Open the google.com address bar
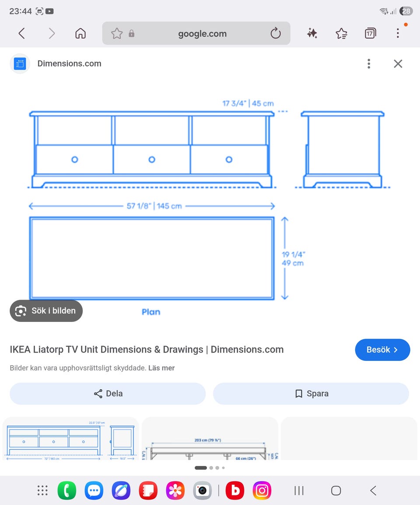Viewport: 420px width, 505px height. point(196,33)
